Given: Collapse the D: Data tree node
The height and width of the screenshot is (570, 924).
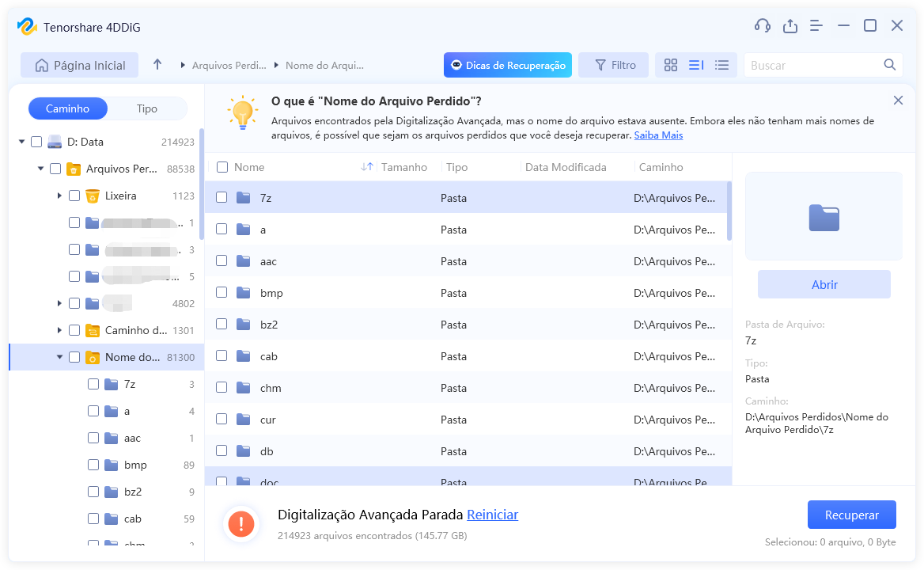Looking at the screenshot, I should click(21, 142).
